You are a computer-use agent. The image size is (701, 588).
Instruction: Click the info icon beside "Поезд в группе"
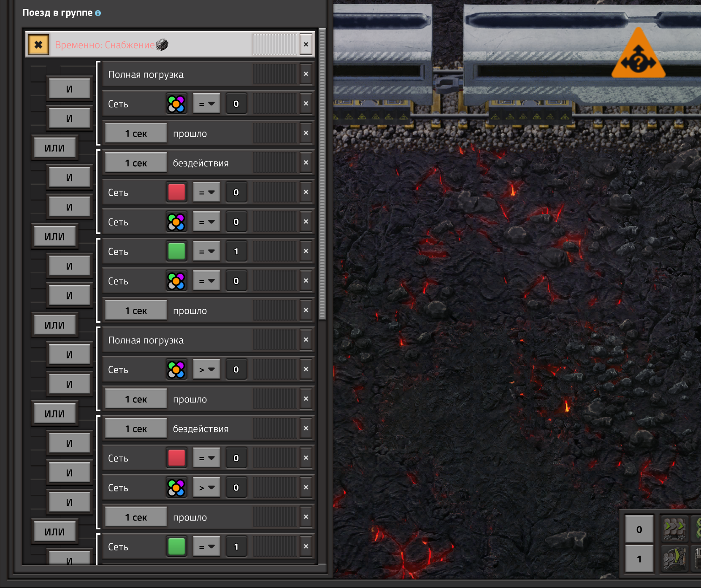pos(98,13)
